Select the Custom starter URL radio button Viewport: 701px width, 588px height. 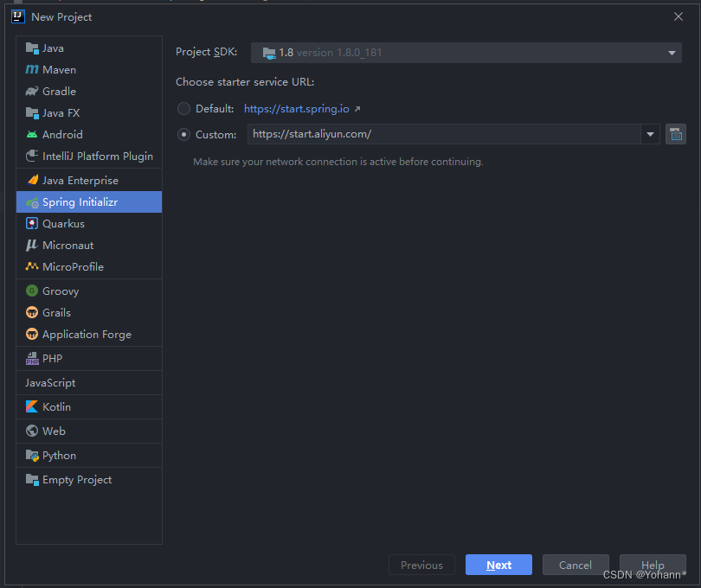click(183, 135)
